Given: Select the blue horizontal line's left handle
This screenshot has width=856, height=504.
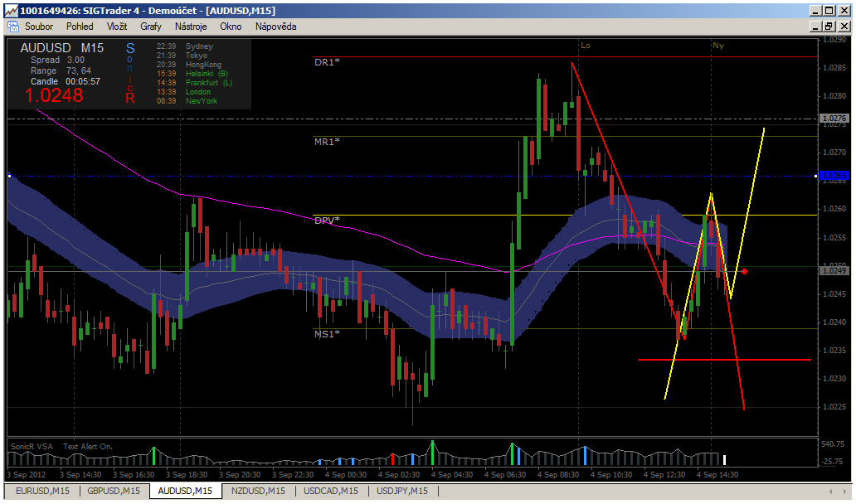Looking at the screenshot, I should (x=9, y=176).
